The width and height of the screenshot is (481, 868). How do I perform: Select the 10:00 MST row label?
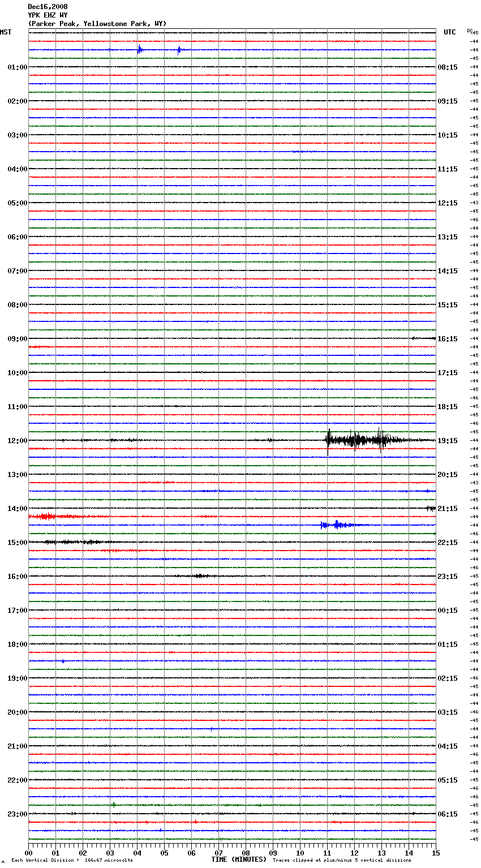18,373
